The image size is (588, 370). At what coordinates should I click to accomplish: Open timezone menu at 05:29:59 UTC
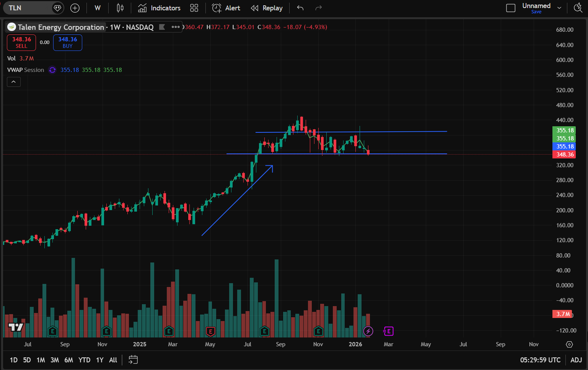[x=539, y=360]
